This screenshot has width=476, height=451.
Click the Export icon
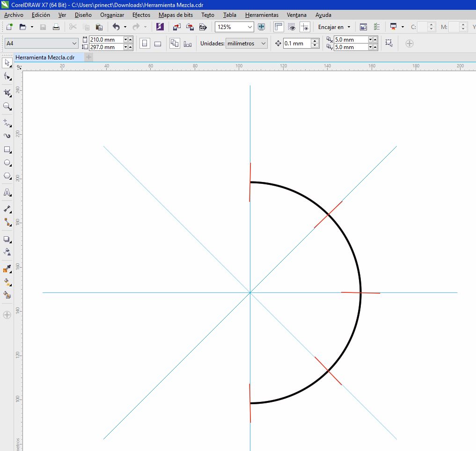tap(190, 27)
